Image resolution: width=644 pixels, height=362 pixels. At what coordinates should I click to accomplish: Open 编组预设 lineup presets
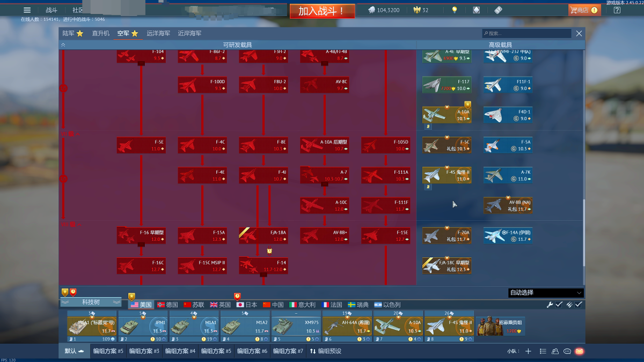[x=325, y=351]
